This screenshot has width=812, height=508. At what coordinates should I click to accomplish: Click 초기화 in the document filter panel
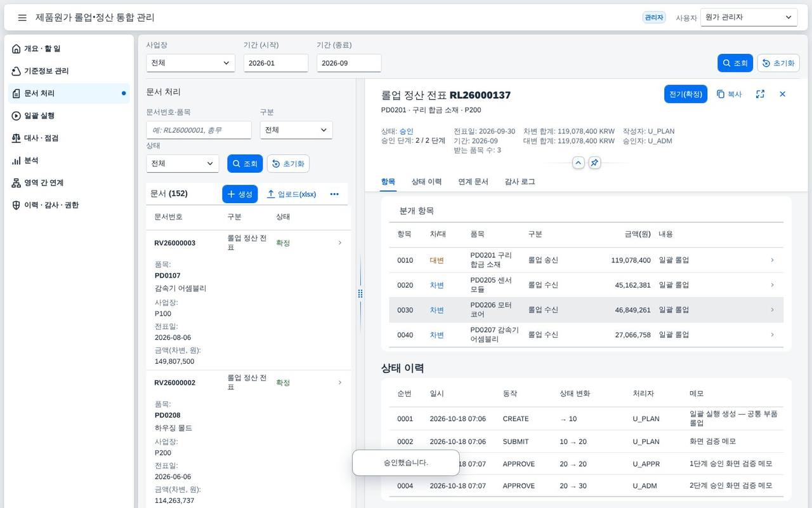click(288, 163)
